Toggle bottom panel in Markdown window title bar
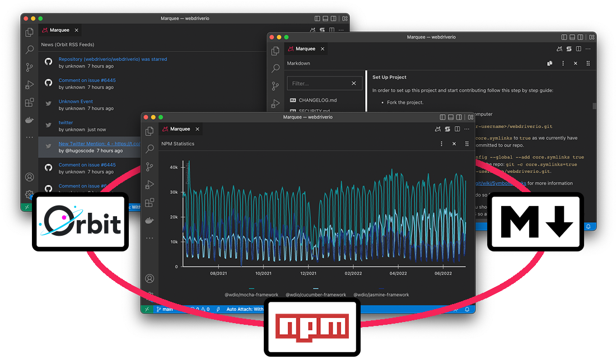 coord(572,37)
